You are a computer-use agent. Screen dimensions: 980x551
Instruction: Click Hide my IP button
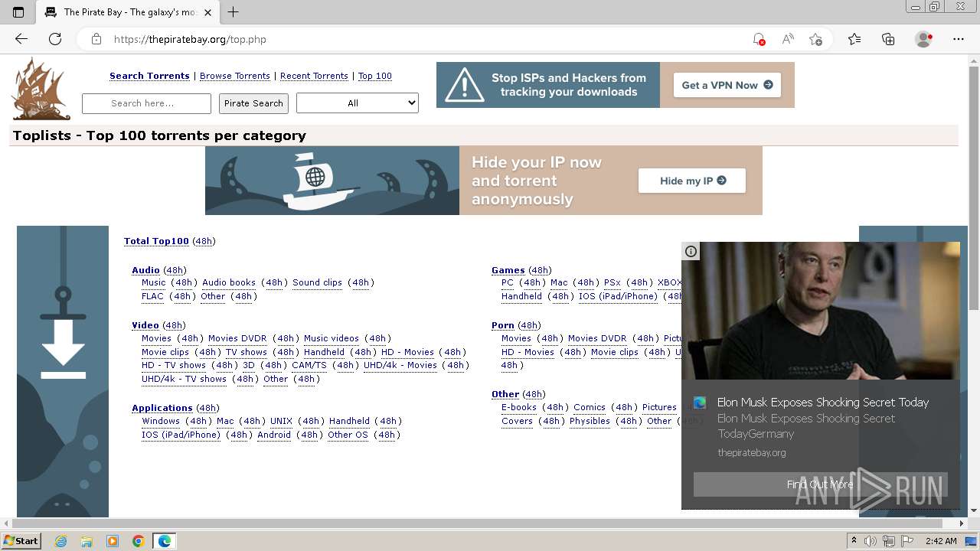pos(692,181)
